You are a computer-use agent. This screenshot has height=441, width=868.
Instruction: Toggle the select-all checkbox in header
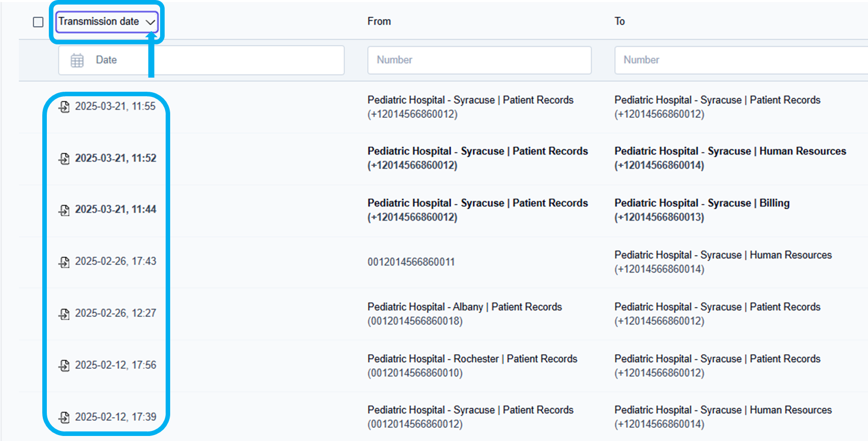point(38,22)
